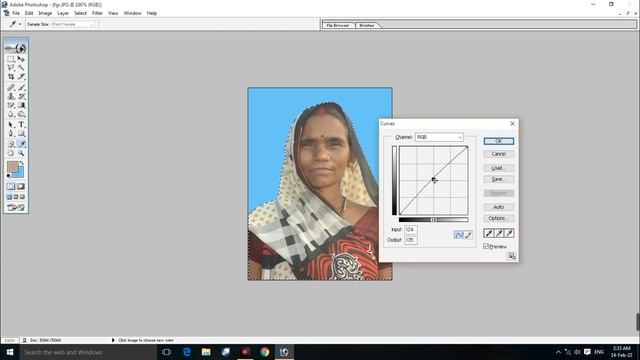Image resolution: width=640 pixels, height=360 pixels.
Task: Open the File menu
Action: [16, 13]
